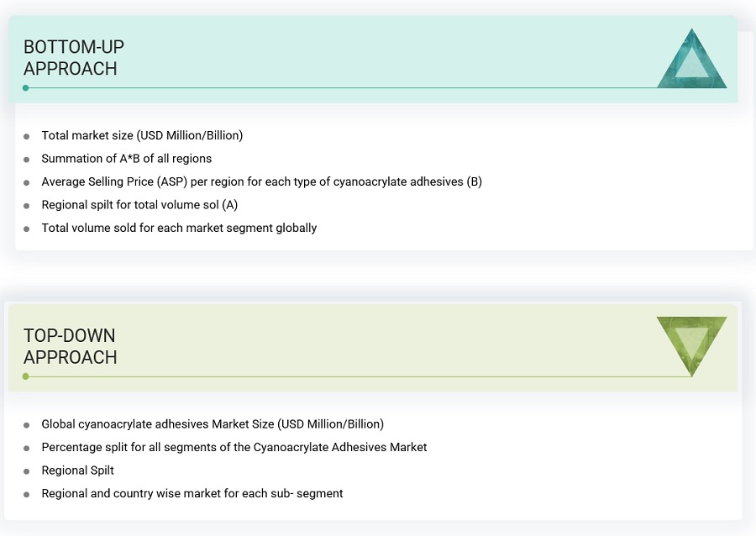Select "Regional and country wise market" item

192,493
